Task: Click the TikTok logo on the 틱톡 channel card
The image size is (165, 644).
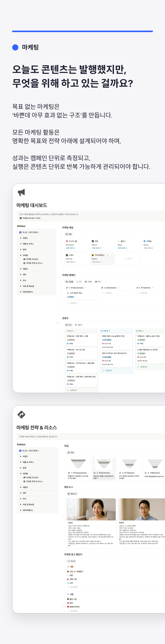Action: pos(93,241)
